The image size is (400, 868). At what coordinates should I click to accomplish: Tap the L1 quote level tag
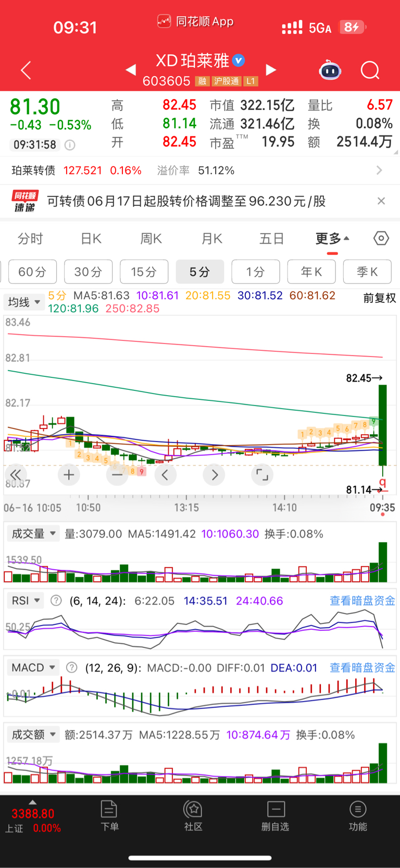click(251, 81)
